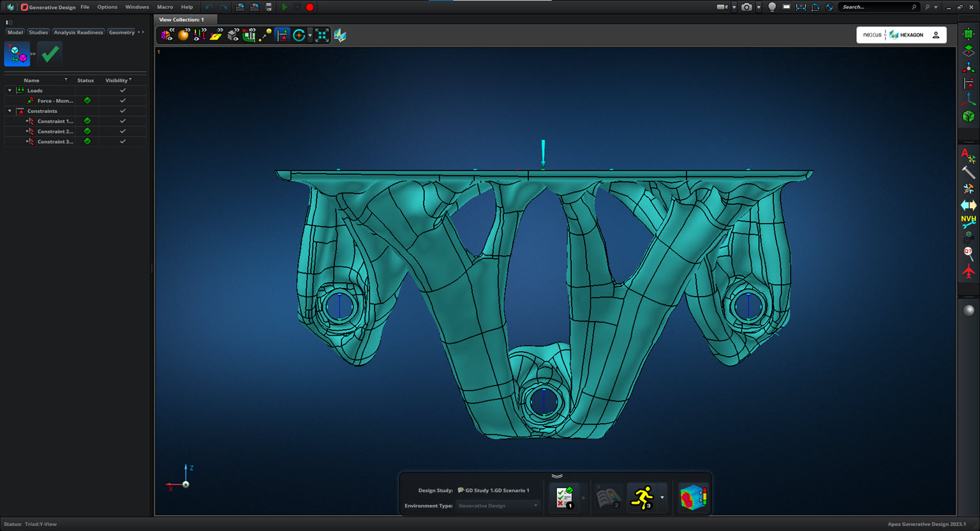Click the NVH tool icon in right sidebar
Image resolution: width=980 pixels, height=531 pixels.
pos(969,221)
